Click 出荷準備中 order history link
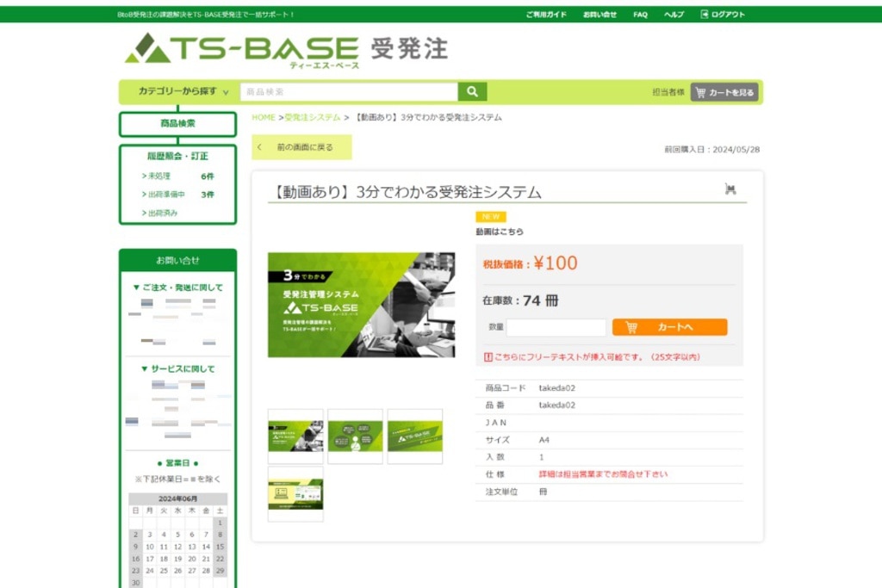This screenshot has height=588, width=882. 165,195
